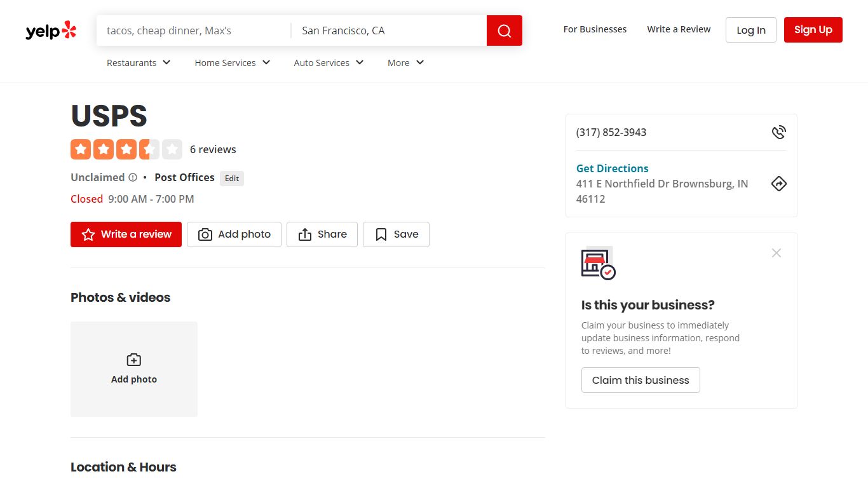
Task: Click the red Write a review button
Action: pos(126,234)
